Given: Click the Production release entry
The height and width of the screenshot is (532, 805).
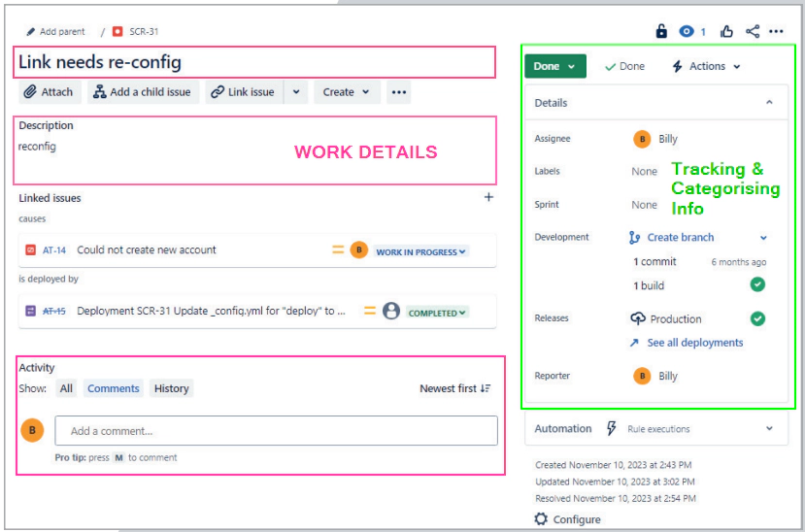Looking at the screenshot, I should coord(666,318).
